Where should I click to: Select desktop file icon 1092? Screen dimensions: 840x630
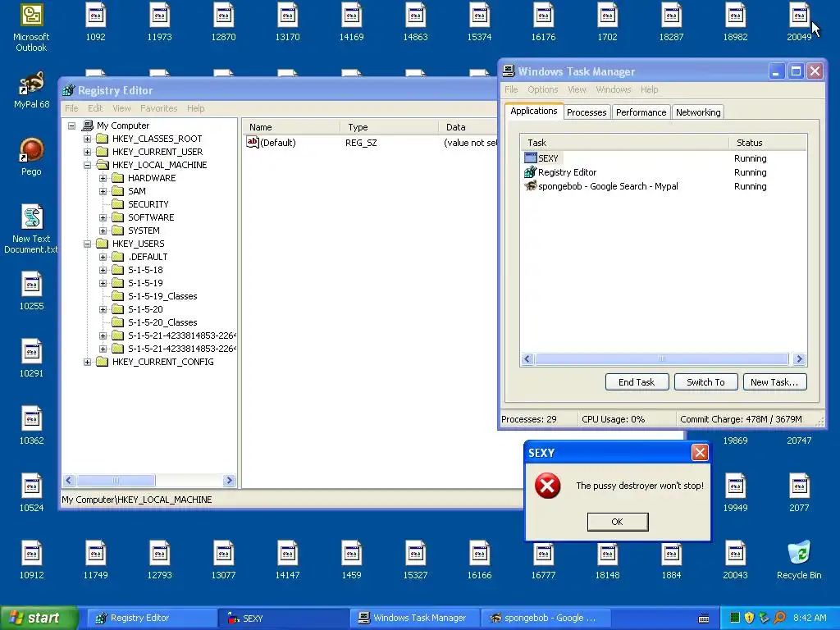tap(95, 22)
